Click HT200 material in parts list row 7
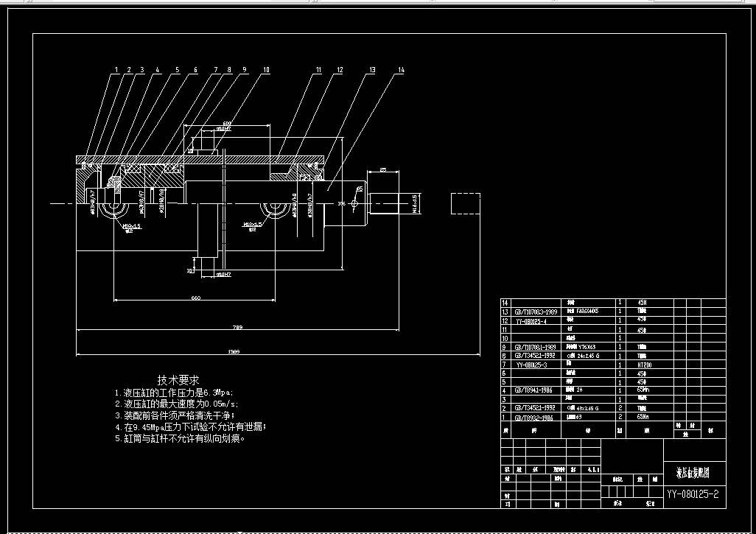 click(645, 365)
